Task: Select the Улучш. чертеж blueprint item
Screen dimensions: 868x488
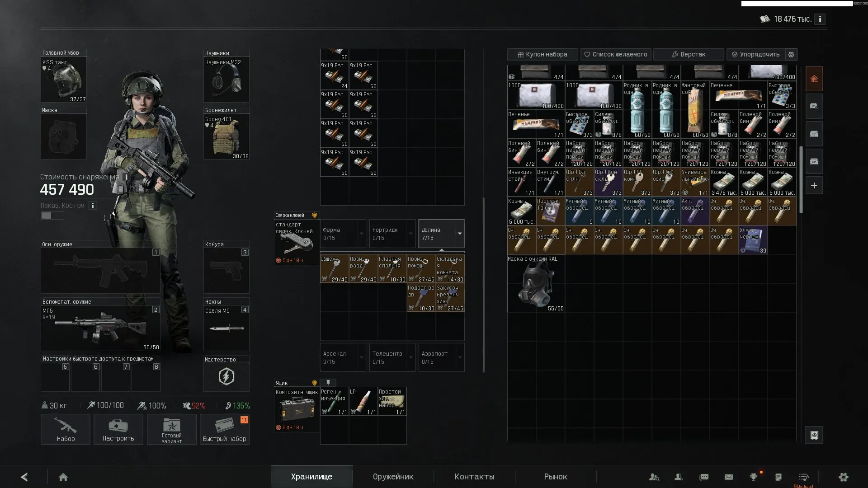Action: (753, 240)
